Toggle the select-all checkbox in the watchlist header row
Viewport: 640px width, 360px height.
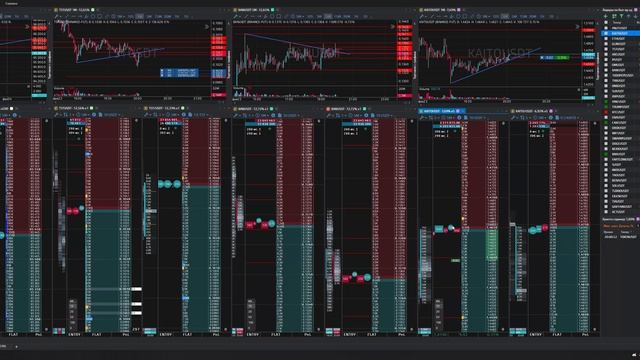(x=606, y=22)
